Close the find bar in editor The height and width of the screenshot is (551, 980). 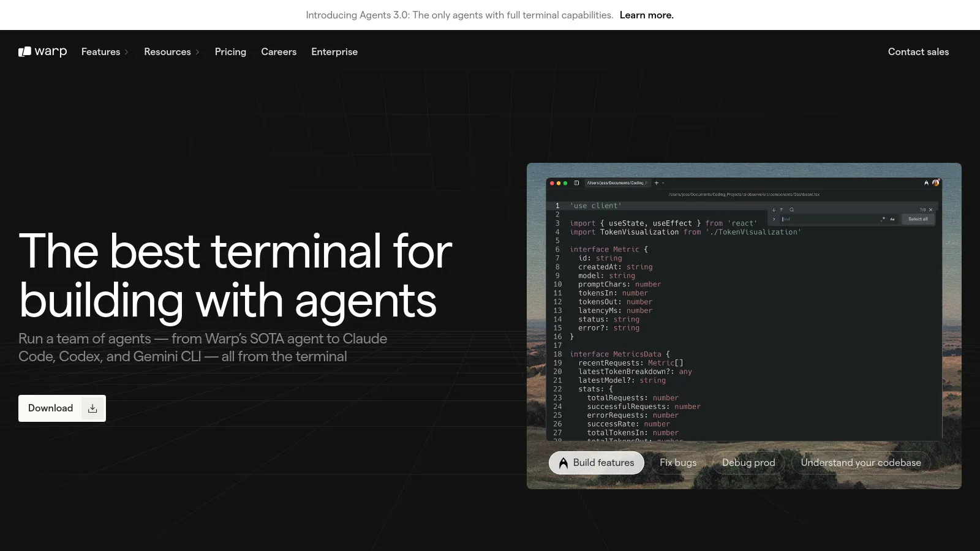pyautogui.click(x=931, y=210)
